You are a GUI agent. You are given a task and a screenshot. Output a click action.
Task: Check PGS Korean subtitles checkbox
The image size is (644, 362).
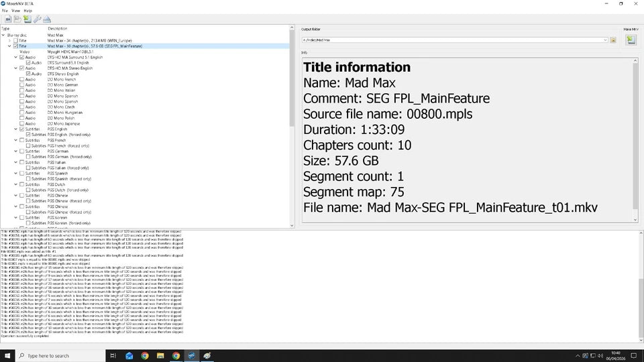click(21, 217)
